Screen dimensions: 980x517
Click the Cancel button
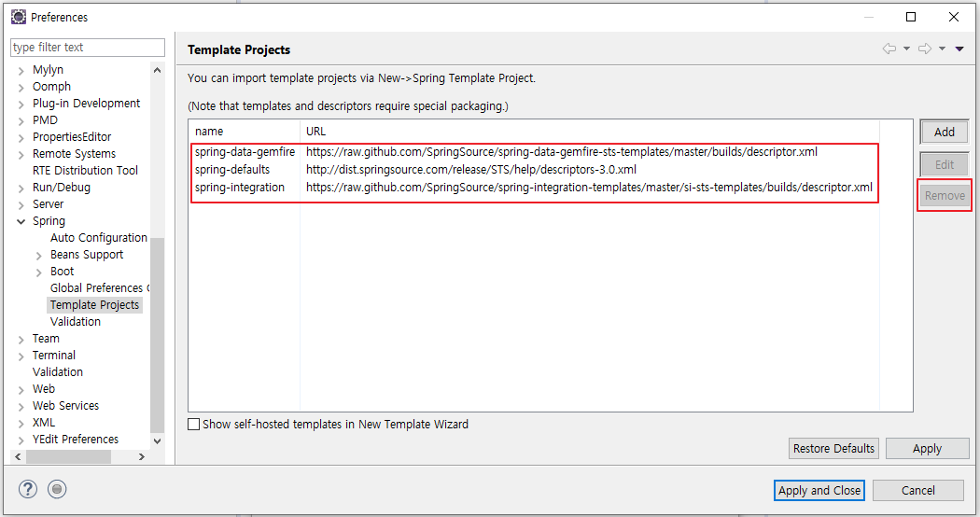pos(918,490)
